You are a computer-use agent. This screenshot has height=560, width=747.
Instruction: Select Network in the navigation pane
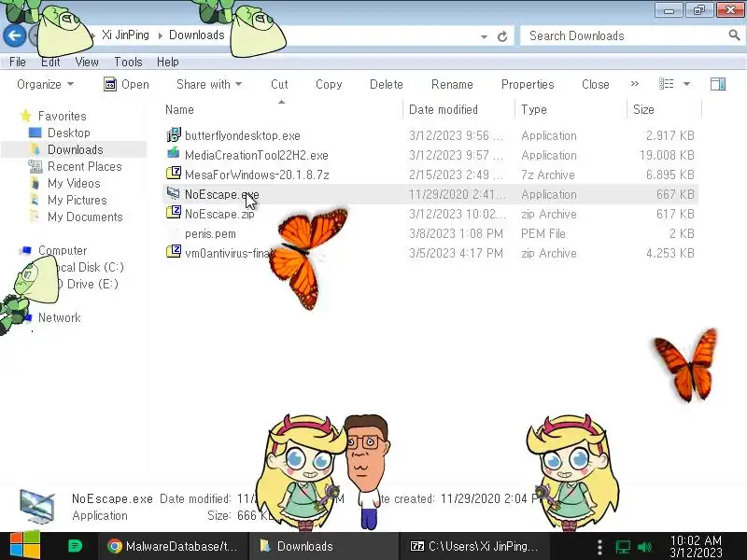coord(59,317)
